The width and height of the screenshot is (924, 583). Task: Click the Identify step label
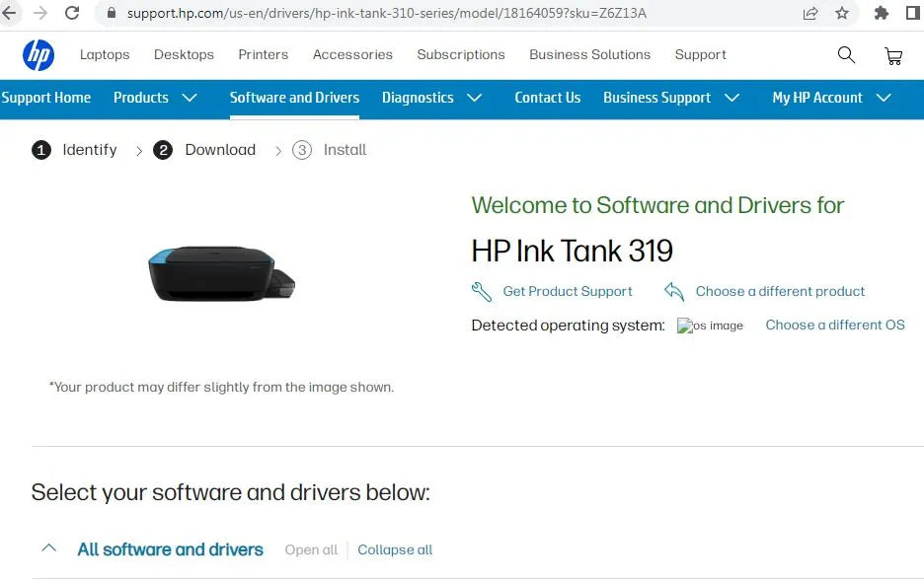[90, 150]
